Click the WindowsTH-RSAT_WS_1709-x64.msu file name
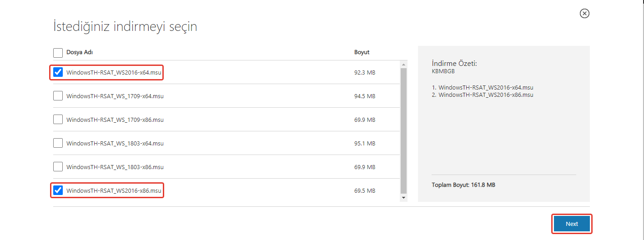Viewport: 644px width, 240px height. [115, 96]
